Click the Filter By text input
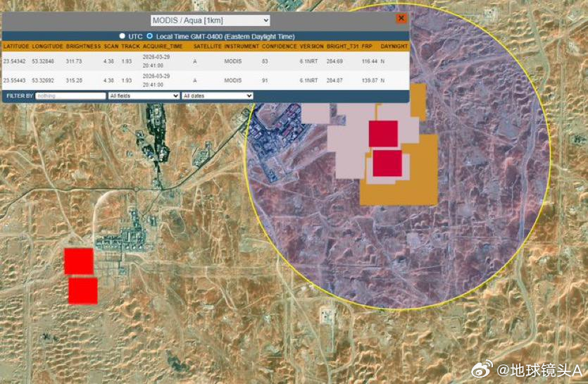 [70, 96]
